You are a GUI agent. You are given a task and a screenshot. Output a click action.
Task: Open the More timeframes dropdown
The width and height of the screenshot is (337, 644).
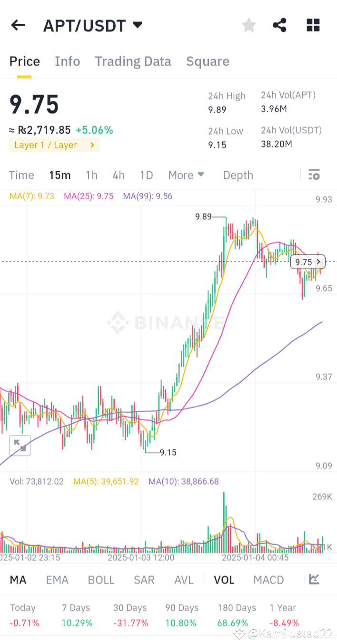click(186, 175)
